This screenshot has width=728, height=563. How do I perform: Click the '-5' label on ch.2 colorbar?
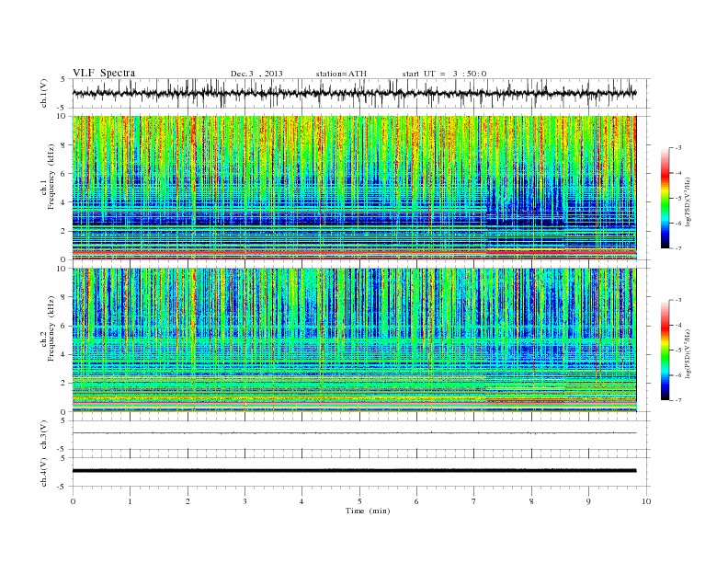[x=678, y=350]
